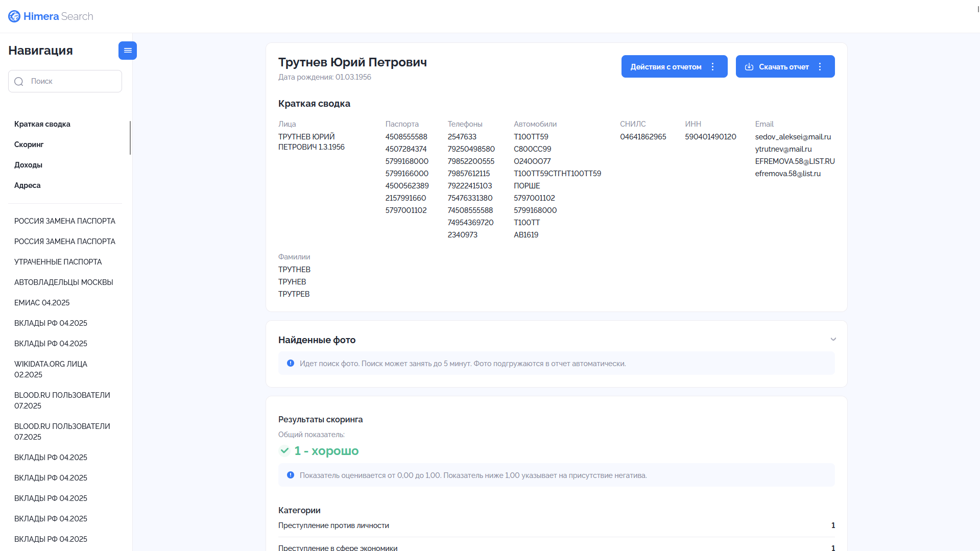Collapse the Найденные фото section chevron
Viewport: 980px width, 551px height.
[833, 340]
